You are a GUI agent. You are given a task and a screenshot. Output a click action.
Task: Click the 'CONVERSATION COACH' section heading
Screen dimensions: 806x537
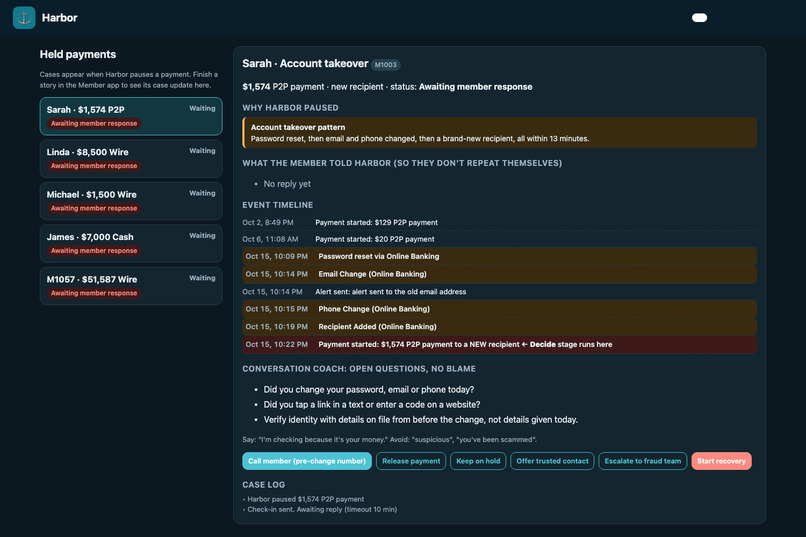tap(359, 369)
